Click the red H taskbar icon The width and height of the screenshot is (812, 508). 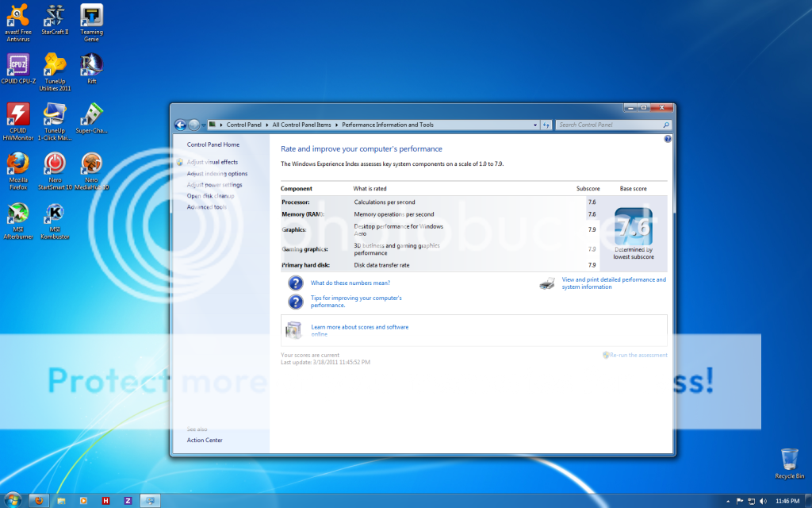click(x=105, y=501)
